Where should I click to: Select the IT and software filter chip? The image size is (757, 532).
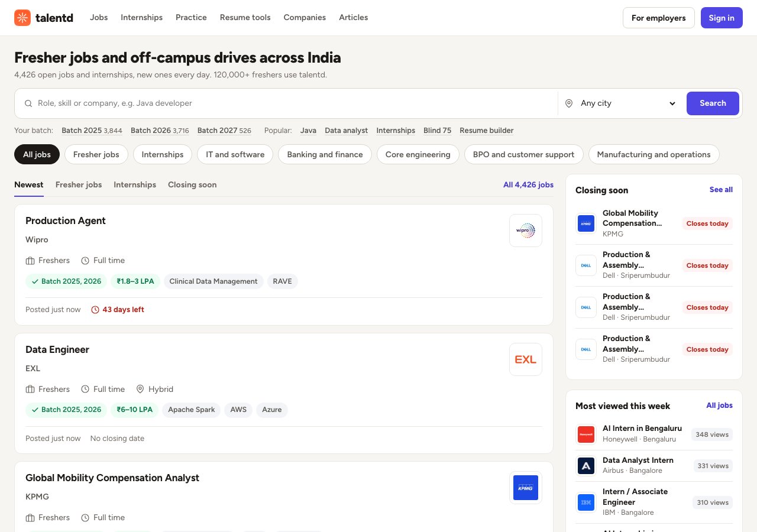coord(235,154)
